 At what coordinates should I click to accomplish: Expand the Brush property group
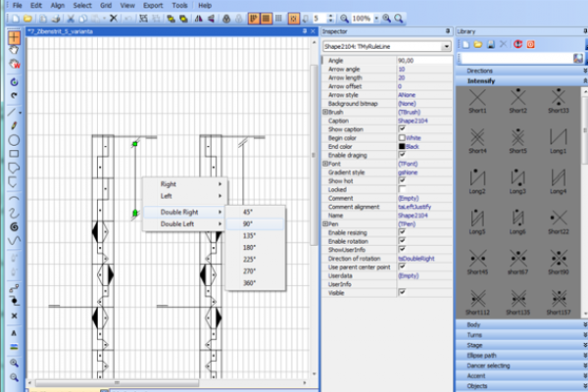click(x=325, y=113)
